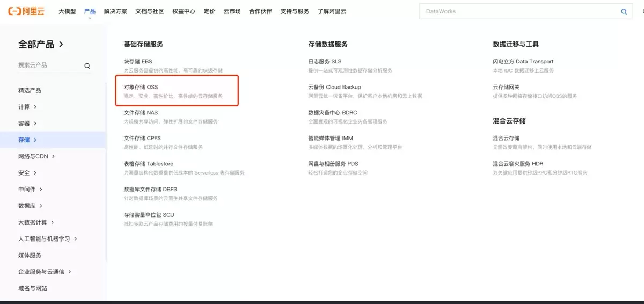Open the 支持与服务 menu

coord(295,11)
